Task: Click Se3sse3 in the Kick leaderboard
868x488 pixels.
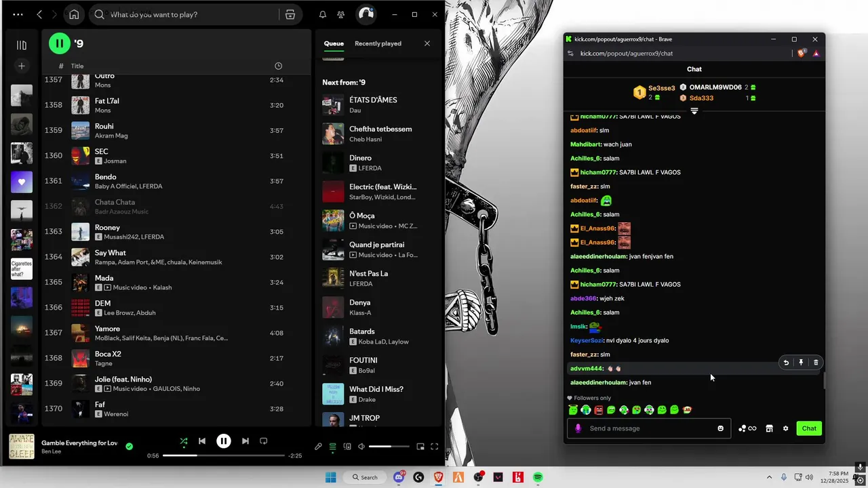Action: pos(661,88)
